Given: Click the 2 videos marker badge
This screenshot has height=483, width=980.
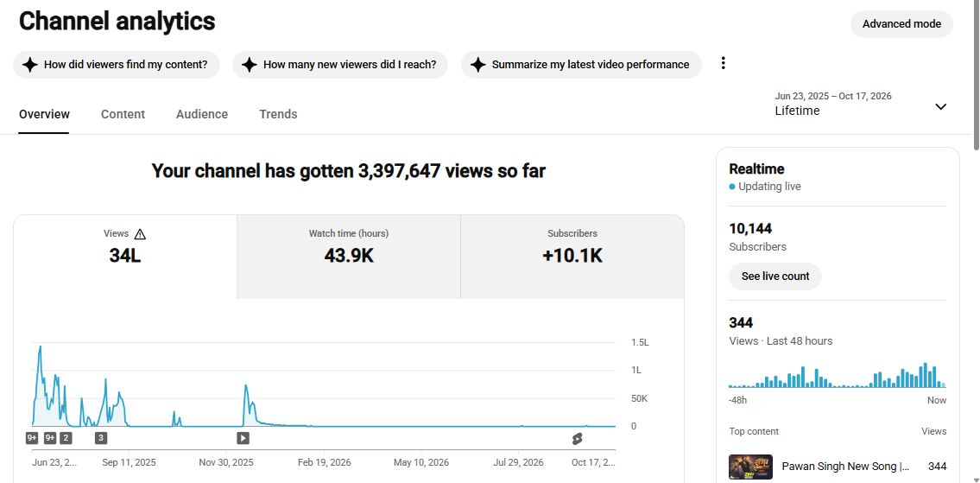Looking at the screenshot, I should click(x=66, y=438).
